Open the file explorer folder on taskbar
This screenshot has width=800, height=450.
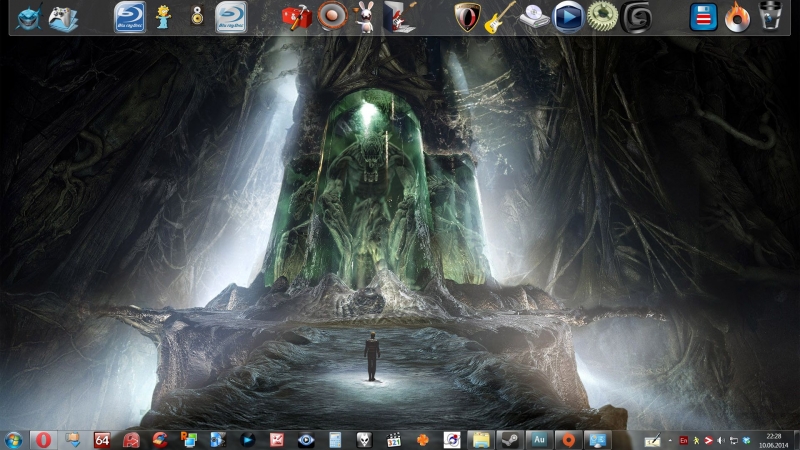pyautogui.click(x=481, y=440)
